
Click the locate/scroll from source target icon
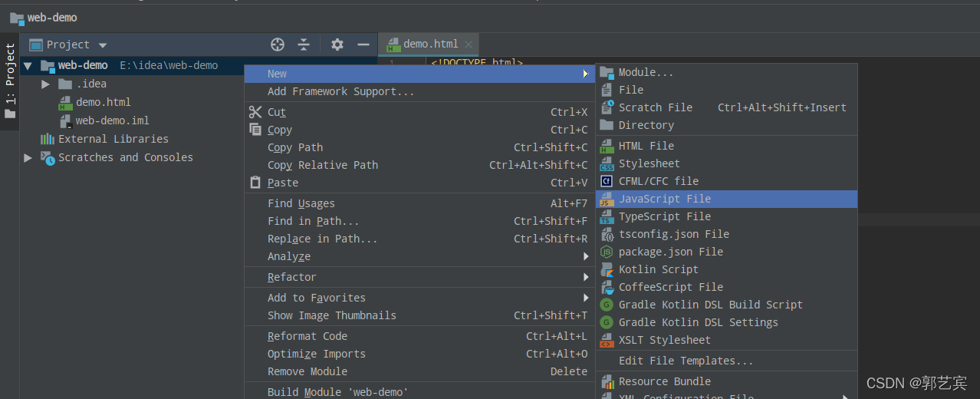[278, 45]
